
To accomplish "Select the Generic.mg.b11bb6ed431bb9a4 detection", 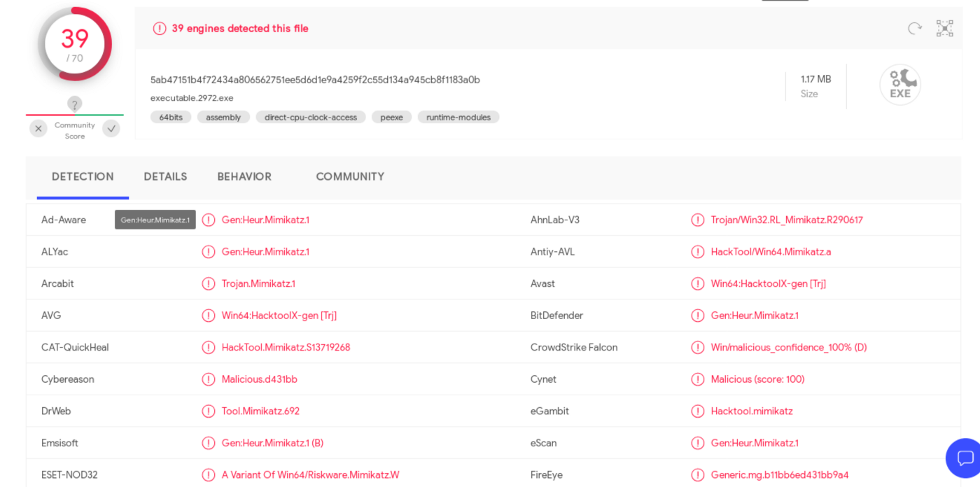I will (x=780, y=475).
